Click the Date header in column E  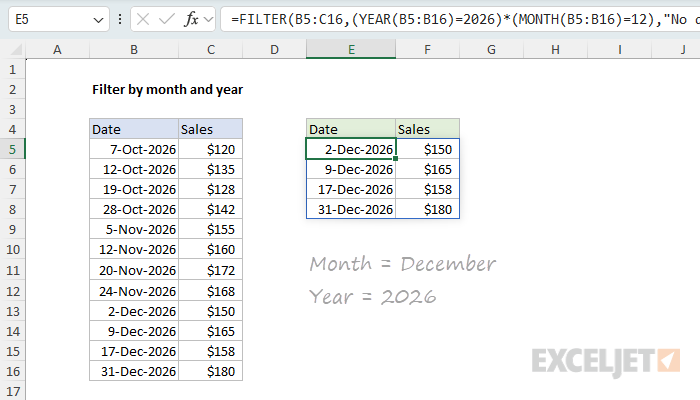coord(351,129)
